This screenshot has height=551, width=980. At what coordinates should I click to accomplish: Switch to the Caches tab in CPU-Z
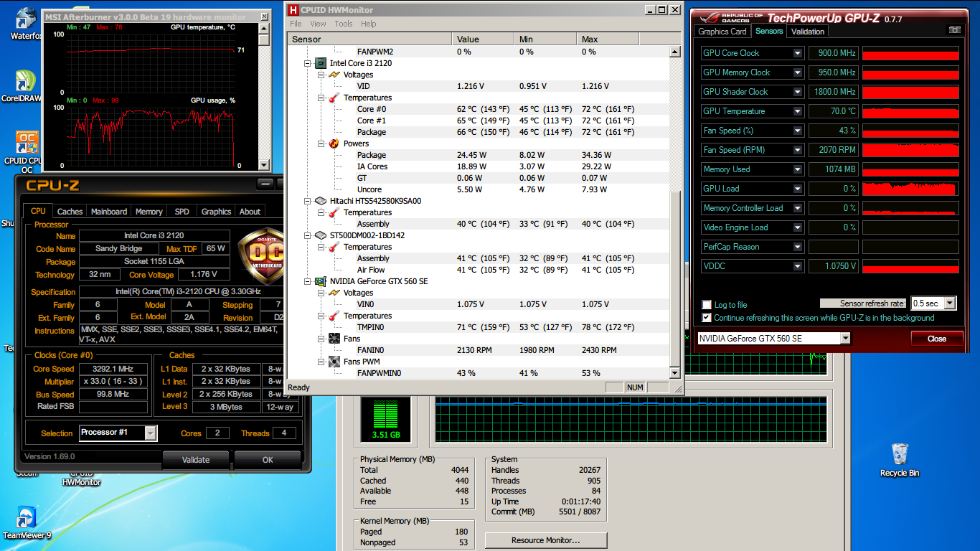(x=70, y=212)
